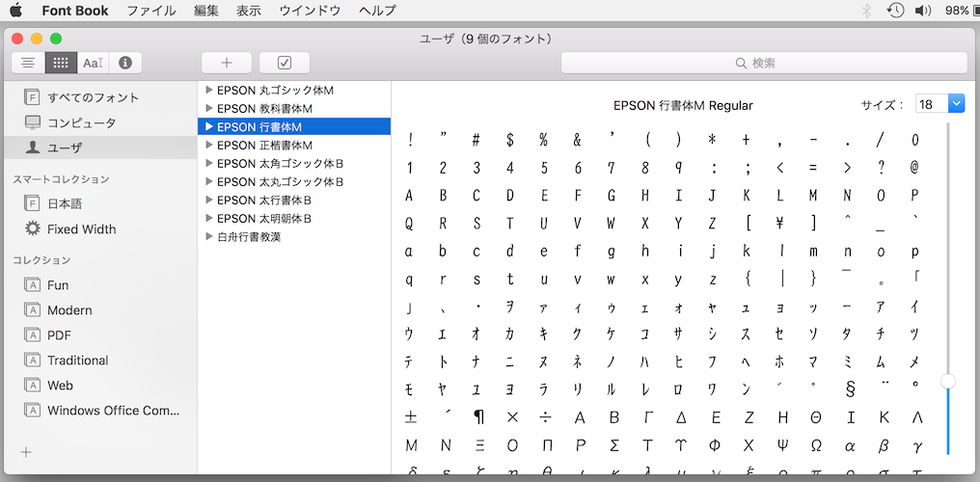Expand the EPSON 正楷書体M disclosure triangle
980x482 pixels.
pyautogui.click(x=209, y=145)
